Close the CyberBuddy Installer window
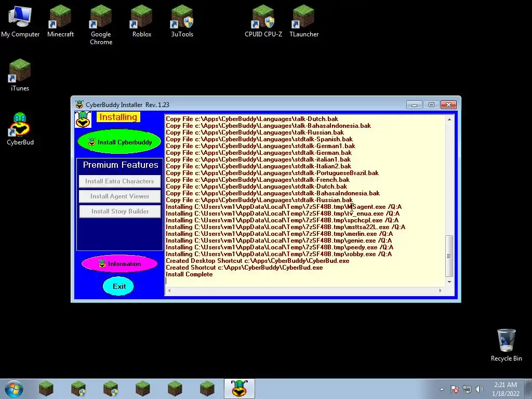 (448, 105)
